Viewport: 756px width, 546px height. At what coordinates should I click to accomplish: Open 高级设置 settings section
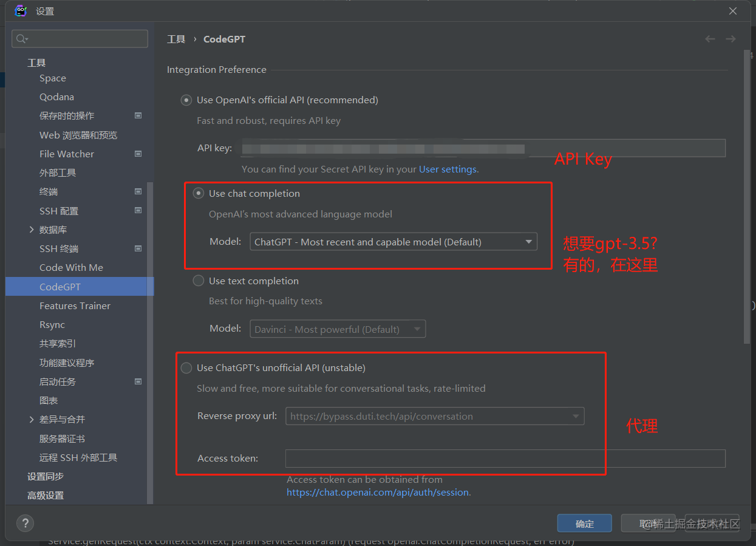[46, 496]
